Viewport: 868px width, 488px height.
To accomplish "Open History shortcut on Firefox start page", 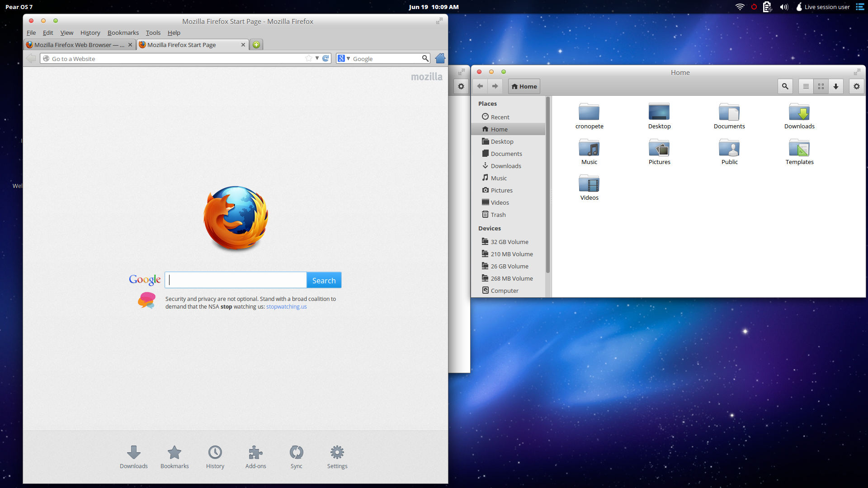I will [215, 457].
